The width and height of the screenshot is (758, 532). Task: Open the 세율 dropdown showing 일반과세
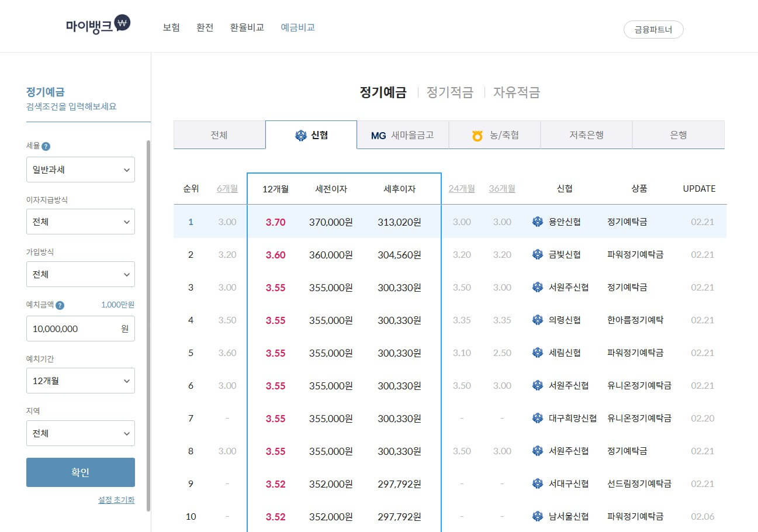pos(80,170)
